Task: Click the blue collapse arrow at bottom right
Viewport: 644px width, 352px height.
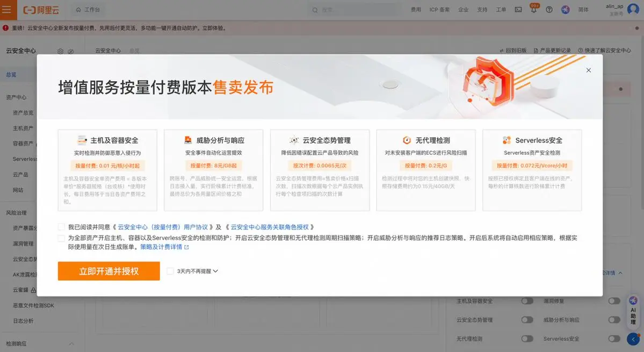Action: pos(633,339)
